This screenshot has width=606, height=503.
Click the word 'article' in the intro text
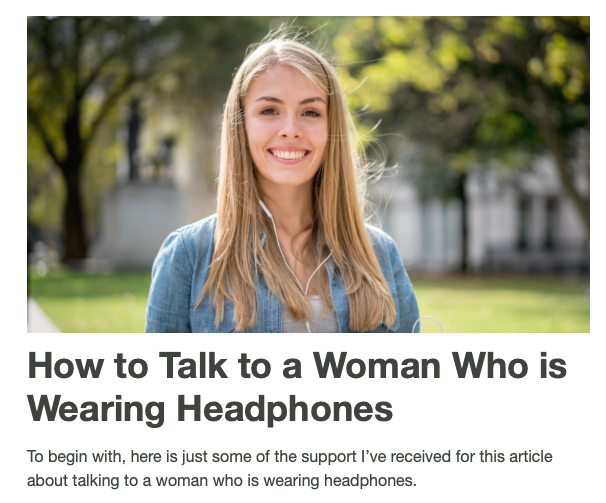tap(531, 457)
